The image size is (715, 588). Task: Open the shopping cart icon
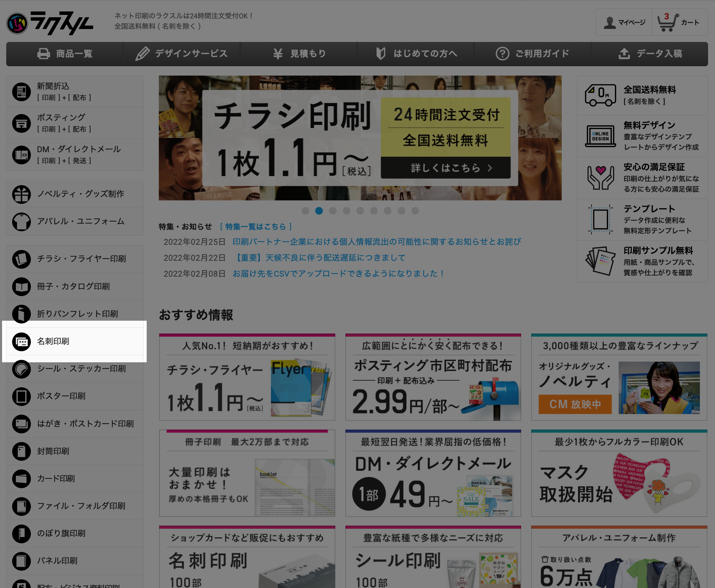pyautogui.click(x=667, y=23)
